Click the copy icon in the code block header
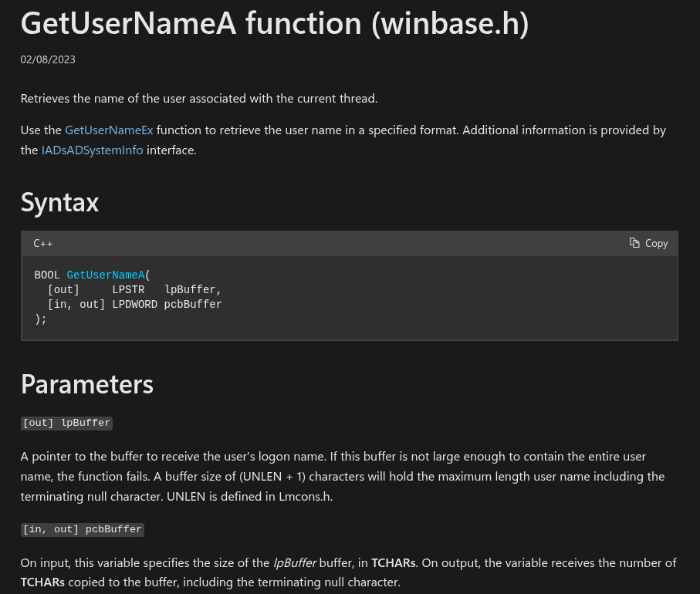 click(x=634, y=243)
